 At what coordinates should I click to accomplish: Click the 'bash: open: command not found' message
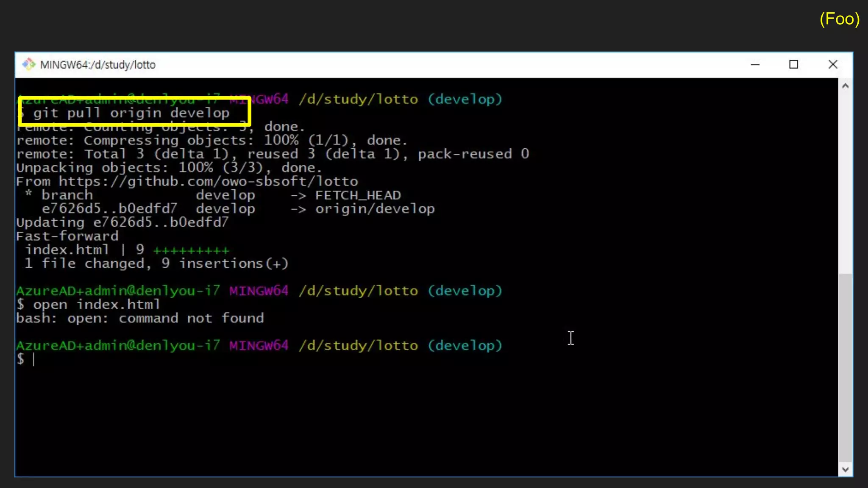(140, 318)
